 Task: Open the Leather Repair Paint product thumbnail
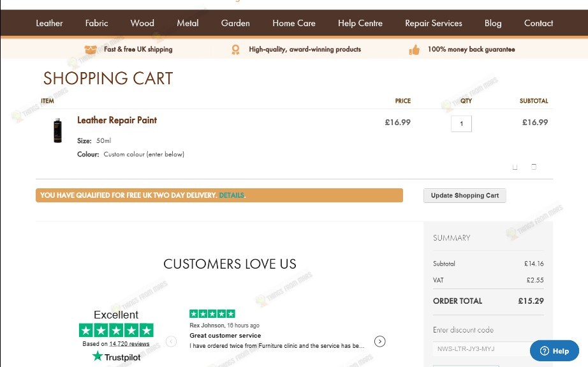click(57, 130)
